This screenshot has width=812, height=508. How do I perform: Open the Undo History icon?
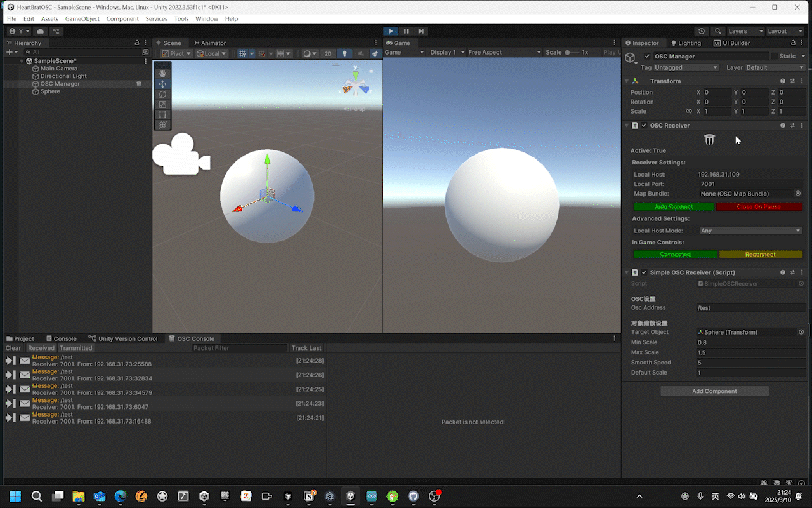(x=701, y=31)
